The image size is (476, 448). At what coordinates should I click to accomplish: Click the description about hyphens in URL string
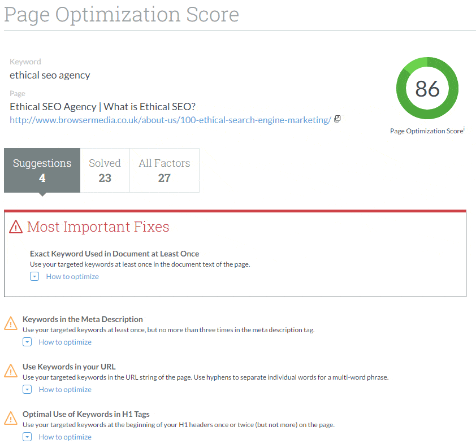206,377
